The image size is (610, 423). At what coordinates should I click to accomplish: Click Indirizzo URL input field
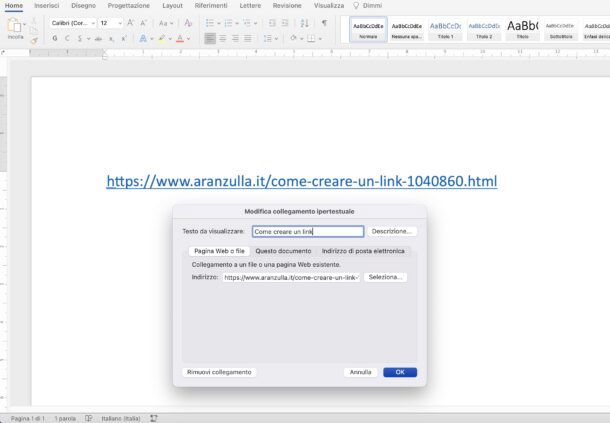point(292,277)
